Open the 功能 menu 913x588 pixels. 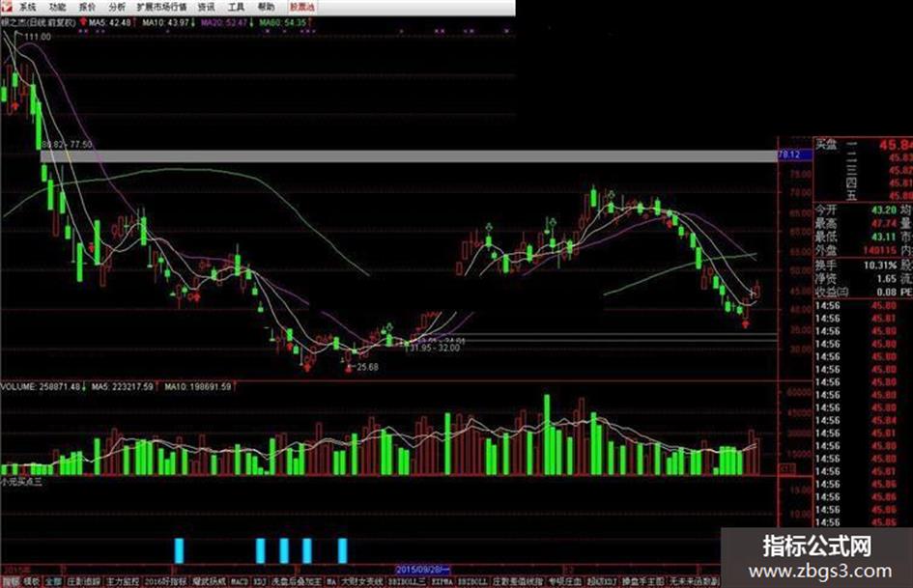click(57, 7)
